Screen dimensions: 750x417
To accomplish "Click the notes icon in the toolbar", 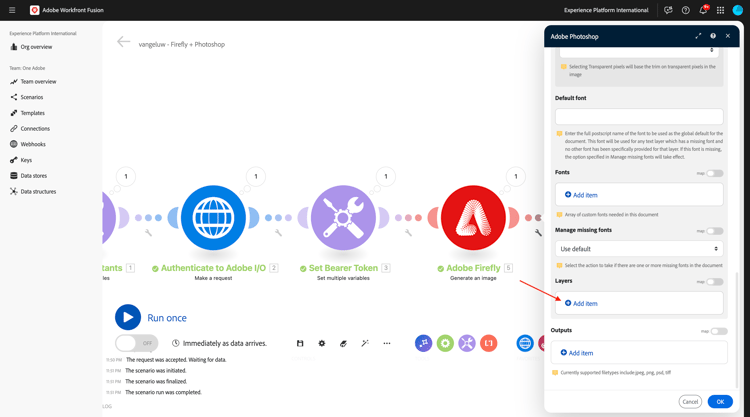I will (x=343, y=343).
